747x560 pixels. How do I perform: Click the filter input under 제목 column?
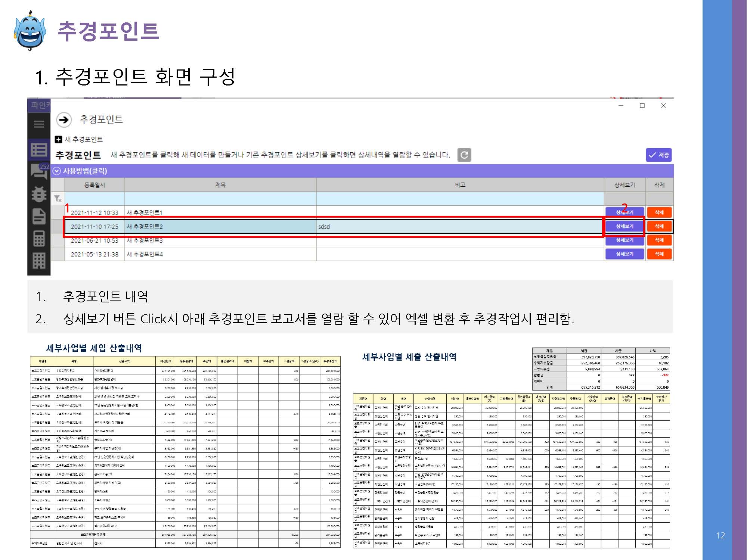tap(220, 199)
